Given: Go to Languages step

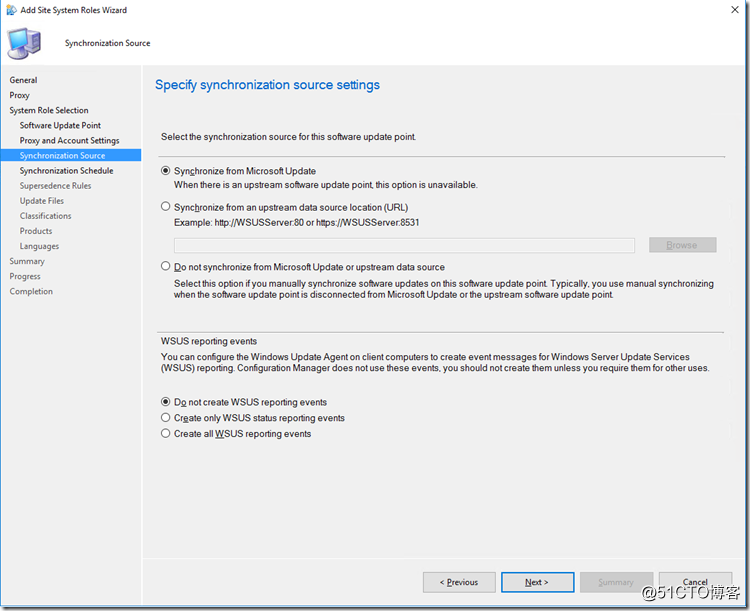Looking at the screenshot, I should coord(39,246).
